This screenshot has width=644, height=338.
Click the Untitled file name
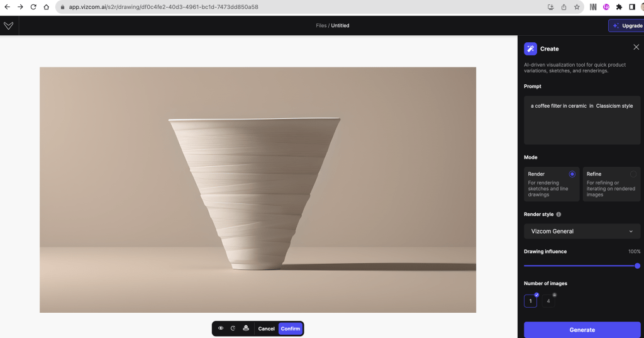pyautogui.click(x=340, y=26)
